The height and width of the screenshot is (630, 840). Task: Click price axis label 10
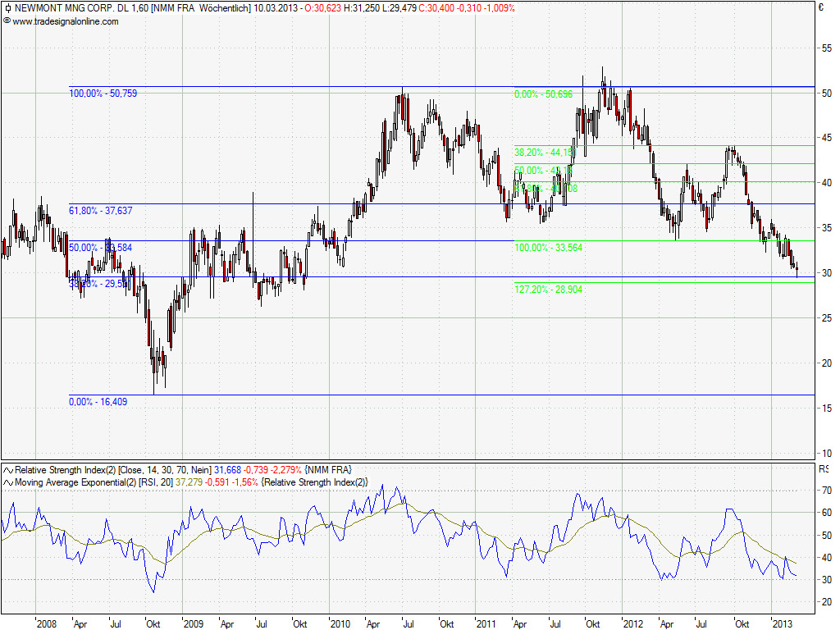(827, 453)
